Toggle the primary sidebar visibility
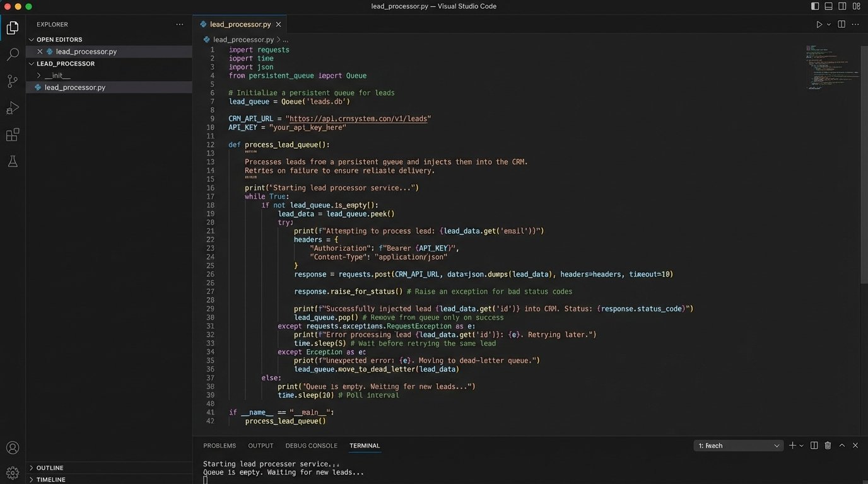Image resolution: width=868 pixels, height=484 pixels. [x=815, y=6]
